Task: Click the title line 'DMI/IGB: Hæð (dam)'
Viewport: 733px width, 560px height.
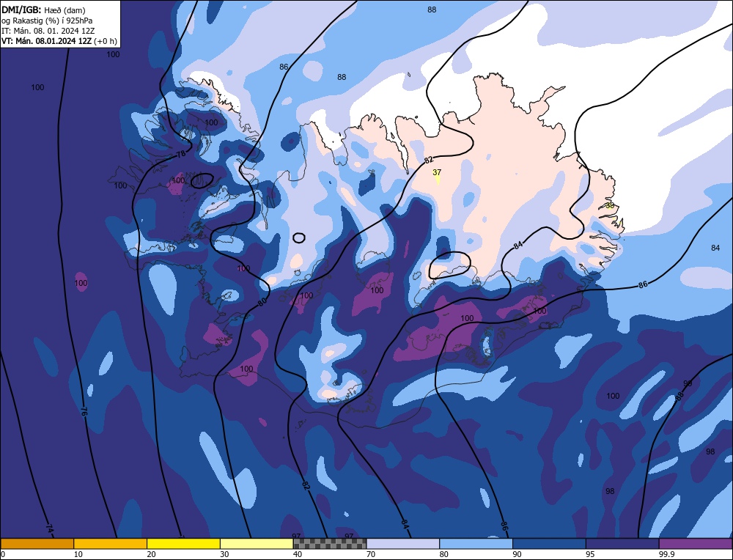Action: coord(43,10)
